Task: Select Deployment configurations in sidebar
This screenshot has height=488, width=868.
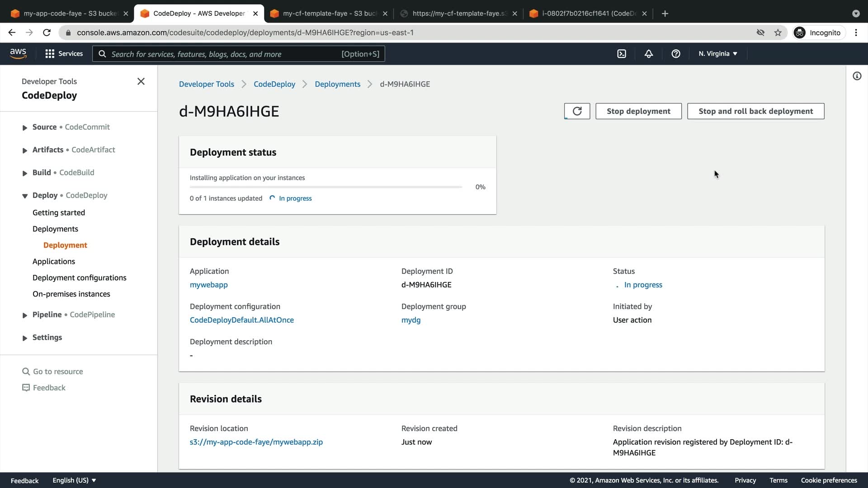Action: point(79,277)
